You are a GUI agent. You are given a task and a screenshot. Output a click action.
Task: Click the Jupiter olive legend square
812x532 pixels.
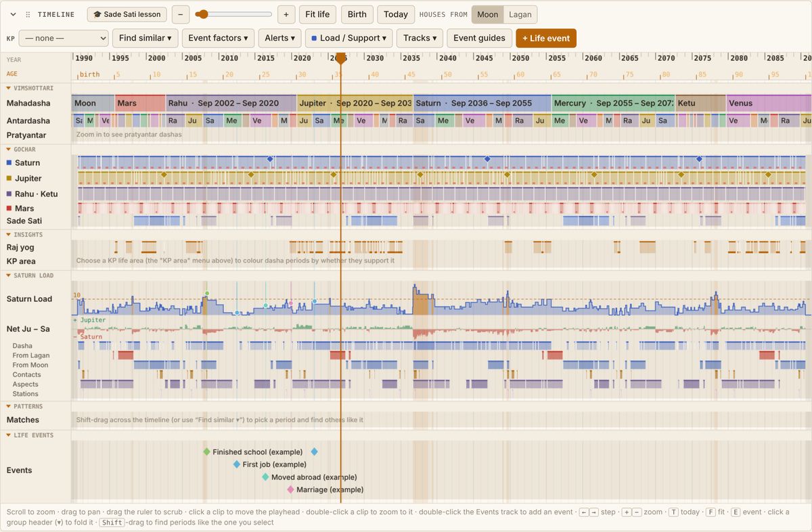9,179
